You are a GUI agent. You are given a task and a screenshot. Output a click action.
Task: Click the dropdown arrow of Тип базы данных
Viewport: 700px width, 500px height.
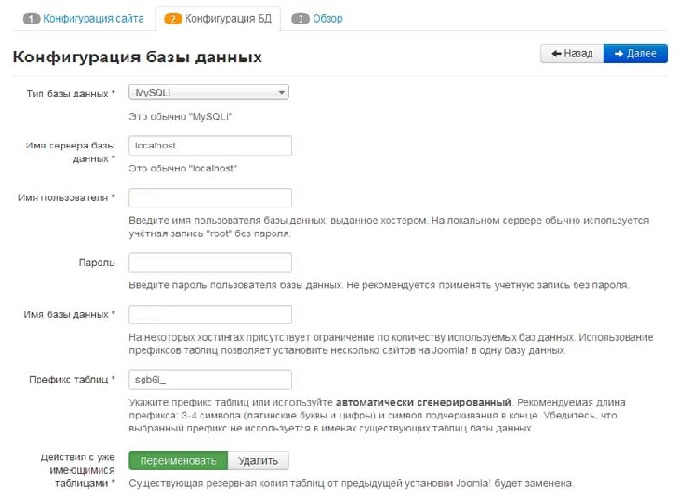[x=282, y=92]
